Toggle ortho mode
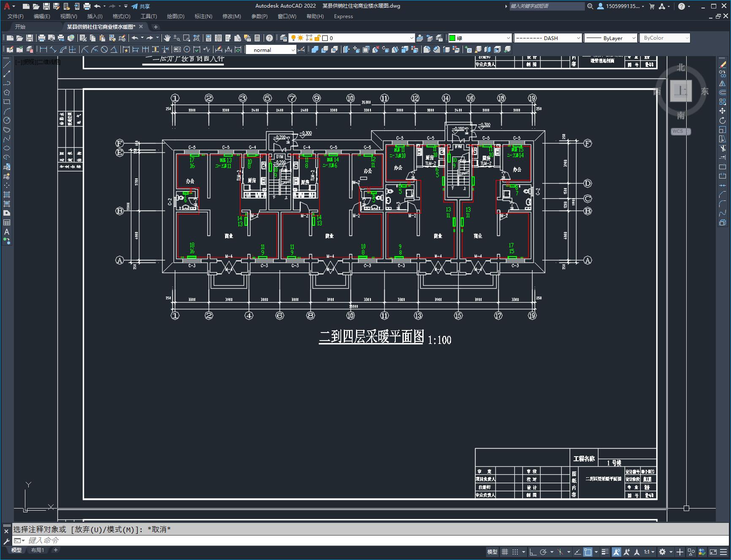731x560 pixels. pos(533,552)
